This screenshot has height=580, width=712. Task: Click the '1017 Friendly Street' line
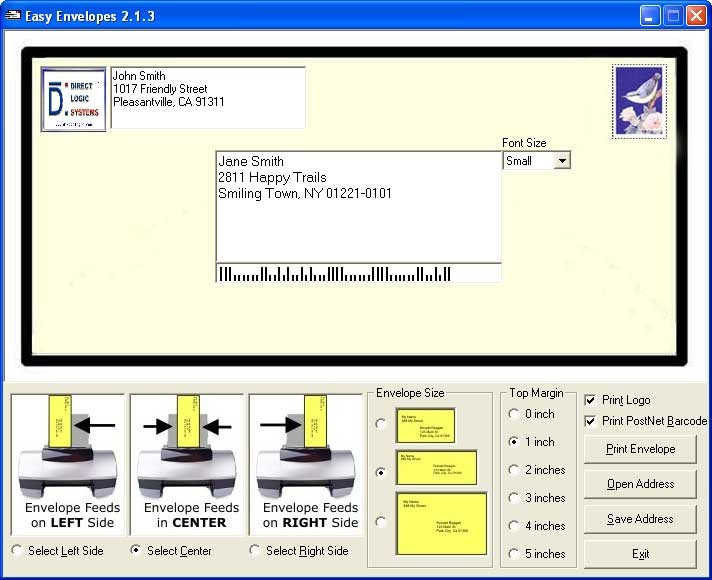point(160,89)
